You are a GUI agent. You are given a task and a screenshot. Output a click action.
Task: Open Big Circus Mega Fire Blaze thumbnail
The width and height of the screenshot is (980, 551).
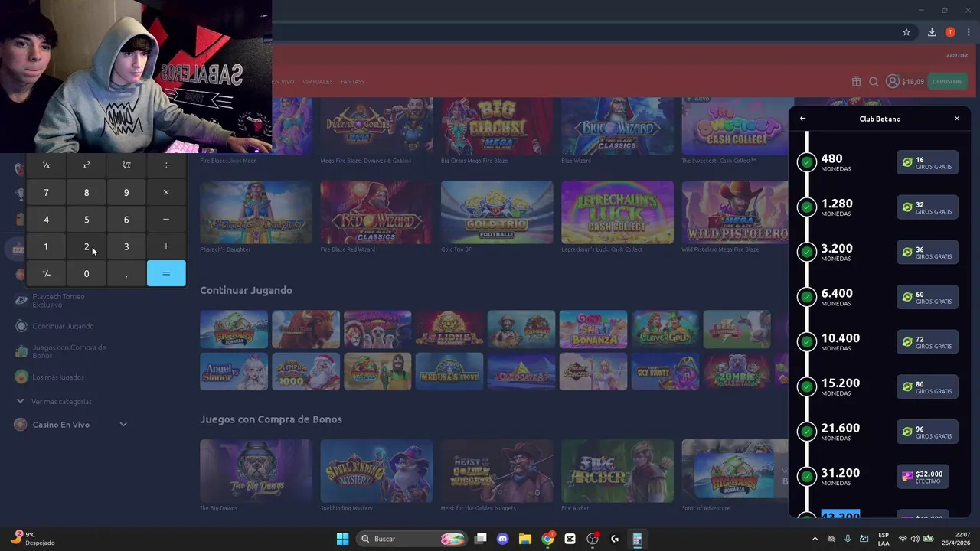pos(497,126)
